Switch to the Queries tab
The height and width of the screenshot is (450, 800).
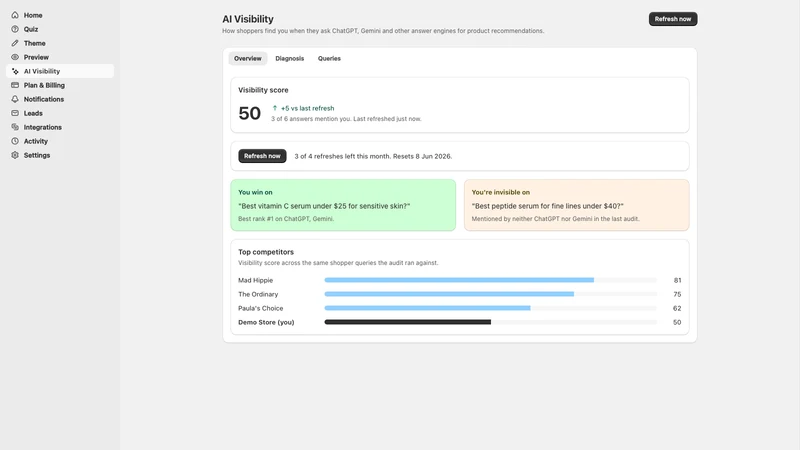pyautogui.click(x=329, y=59)
